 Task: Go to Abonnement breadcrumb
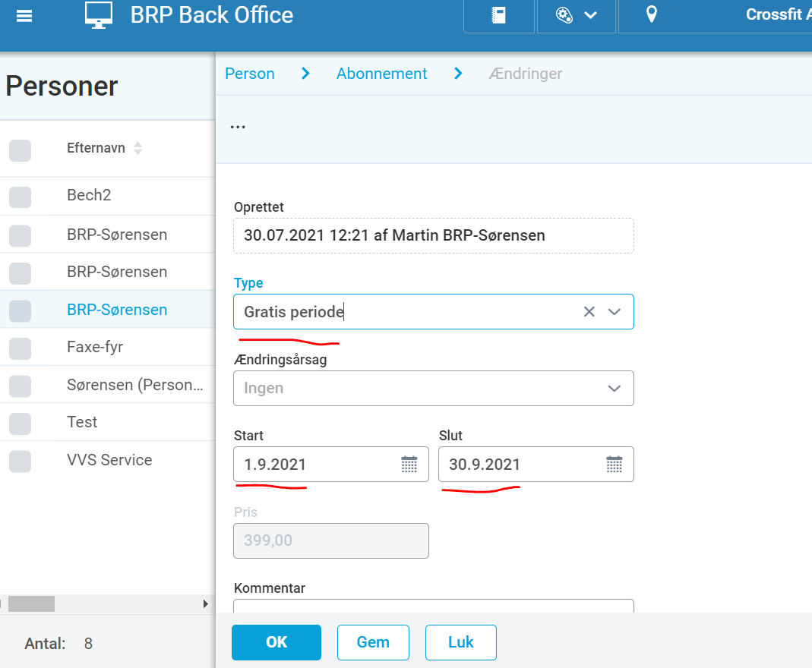pyautogui.click(x=381, y=74)
